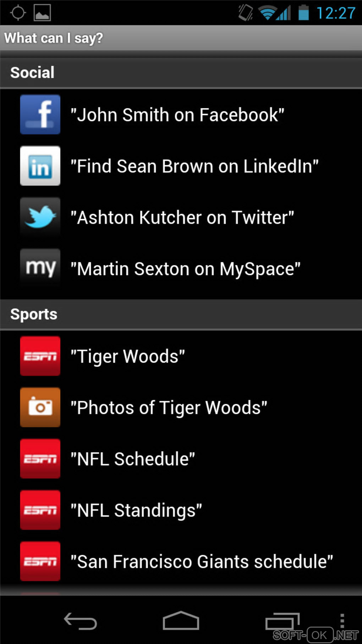362x644 pixels.
Task: Tap the ESPN icon beside Tiger Woods
Action: pos(40,356)
